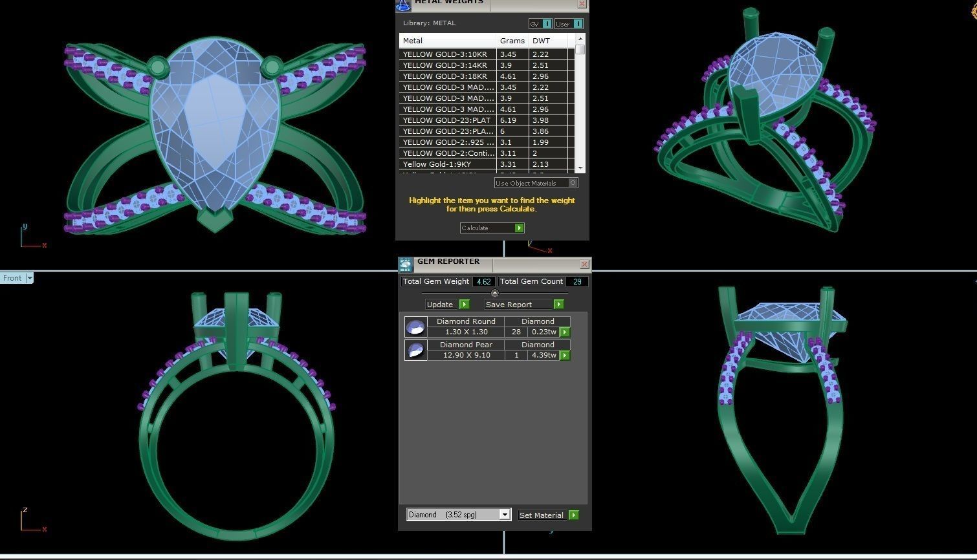Select YELLOW GOLD-3:10KR row
The image size is (977, 560).
pos(487,54)
